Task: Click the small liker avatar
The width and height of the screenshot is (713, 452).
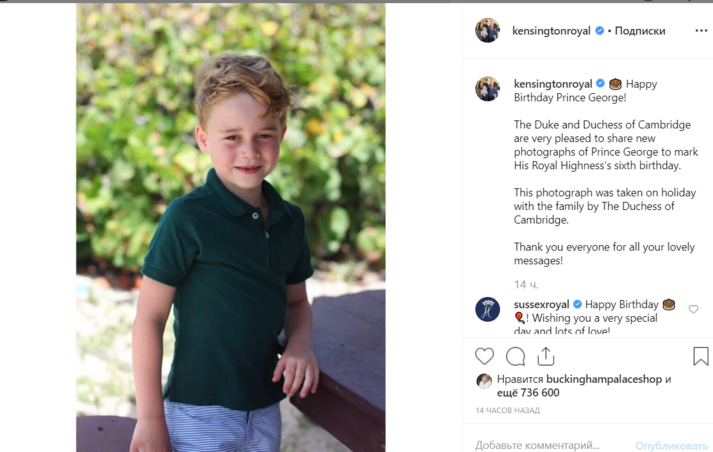Action: (484, 380)
